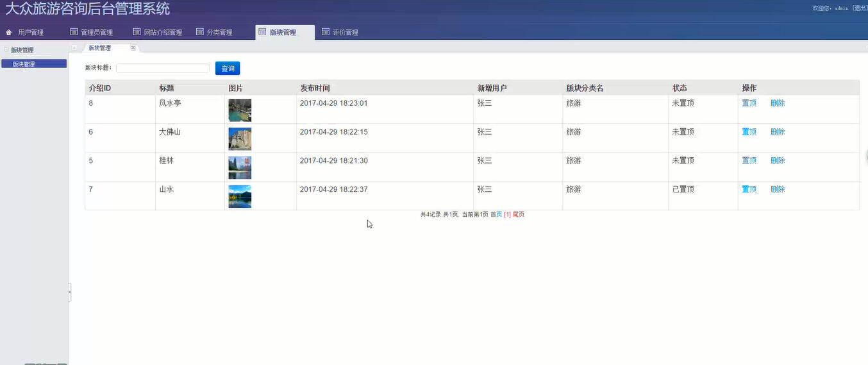Click the timestamp 2017-04-29 18:23:01
This screenshot has width=868, height=365.
pos(334,103)
